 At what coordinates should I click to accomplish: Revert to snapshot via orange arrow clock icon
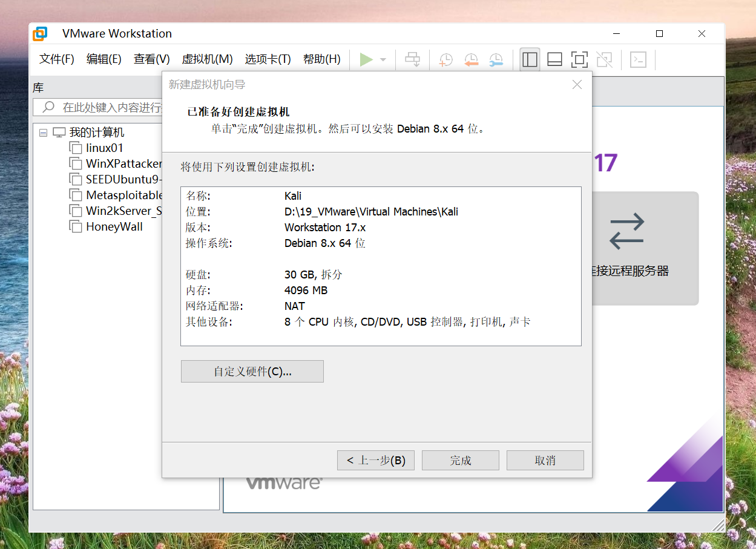coord(471,59)
